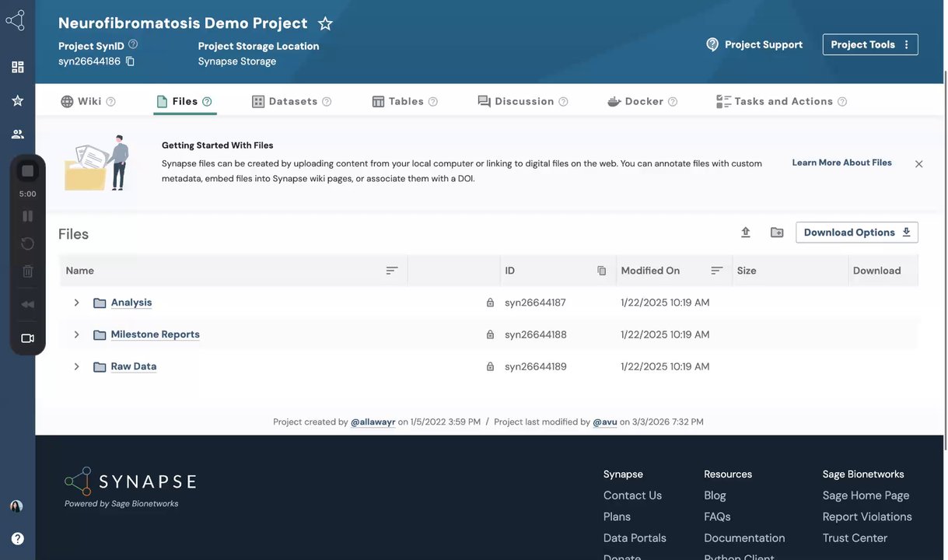Open Documentation footer link
Viewport: 948px width, 560px height.
pos(744,538)
